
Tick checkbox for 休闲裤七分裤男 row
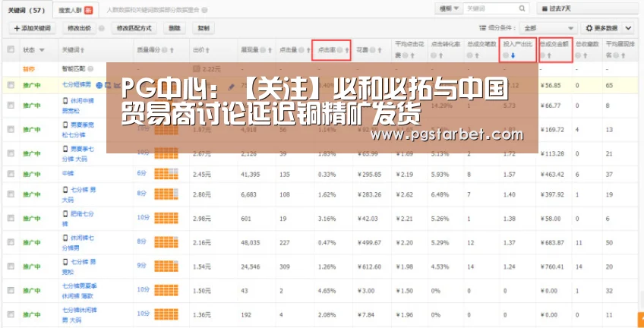[11, 242]
